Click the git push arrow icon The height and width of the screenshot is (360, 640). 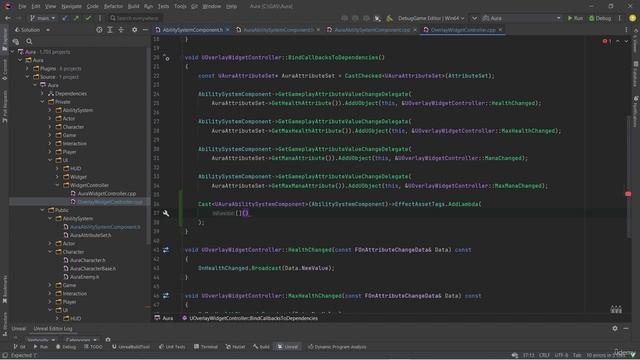[76, 18]
